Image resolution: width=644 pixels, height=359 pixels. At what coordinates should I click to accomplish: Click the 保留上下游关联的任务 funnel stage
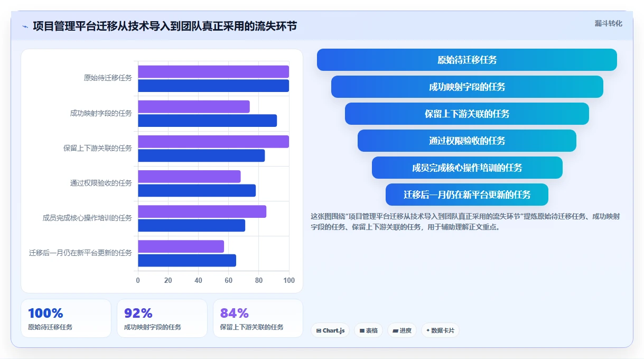[x=467, y=114]
